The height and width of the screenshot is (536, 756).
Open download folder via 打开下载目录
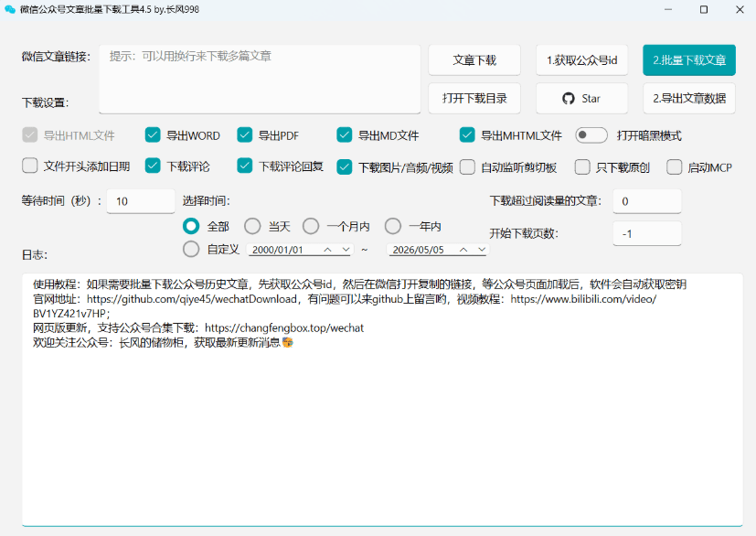click(474, 99)
